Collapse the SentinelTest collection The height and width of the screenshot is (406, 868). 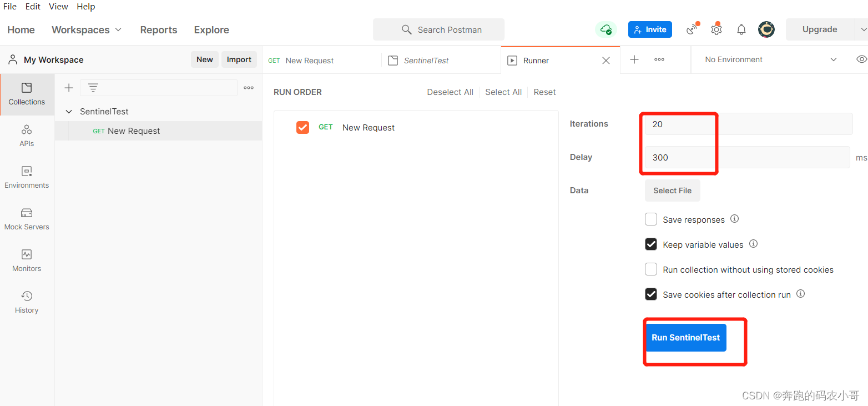tap(69, 112)
